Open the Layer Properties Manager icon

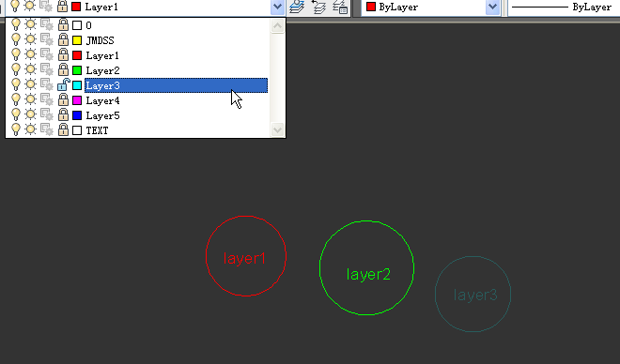(297, 7)
